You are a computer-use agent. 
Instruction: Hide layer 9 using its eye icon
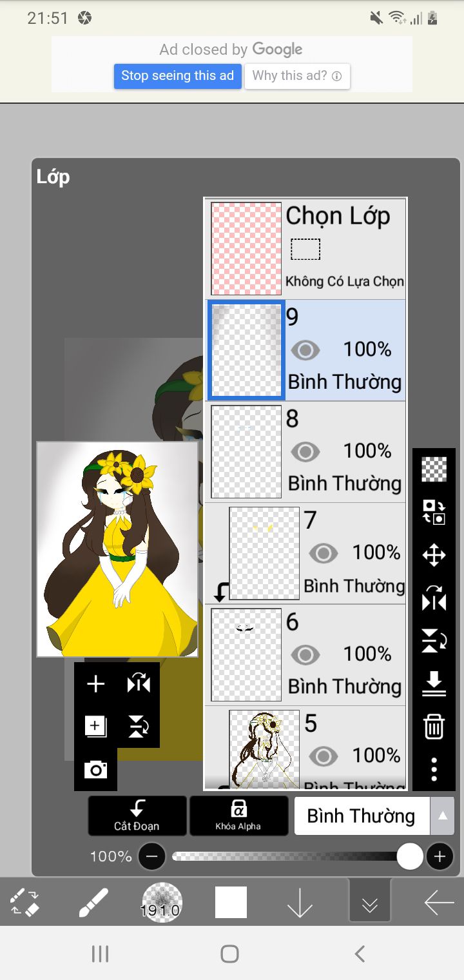click(x=305, y=350)
